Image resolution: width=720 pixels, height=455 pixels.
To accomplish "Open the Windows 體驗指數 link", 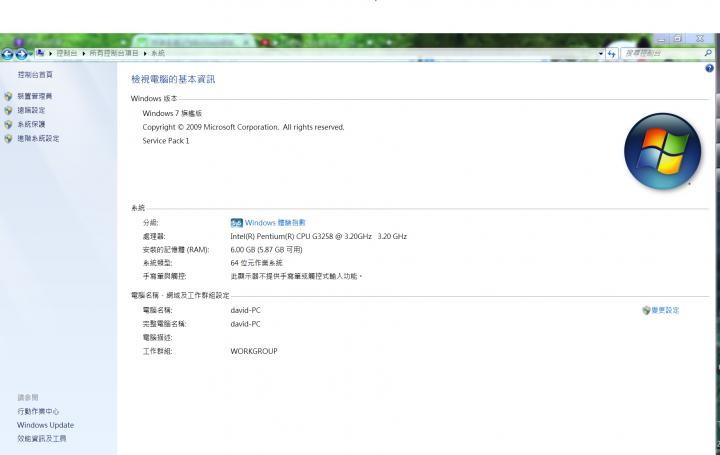I will pyautogui.click(x=275, y=223).
